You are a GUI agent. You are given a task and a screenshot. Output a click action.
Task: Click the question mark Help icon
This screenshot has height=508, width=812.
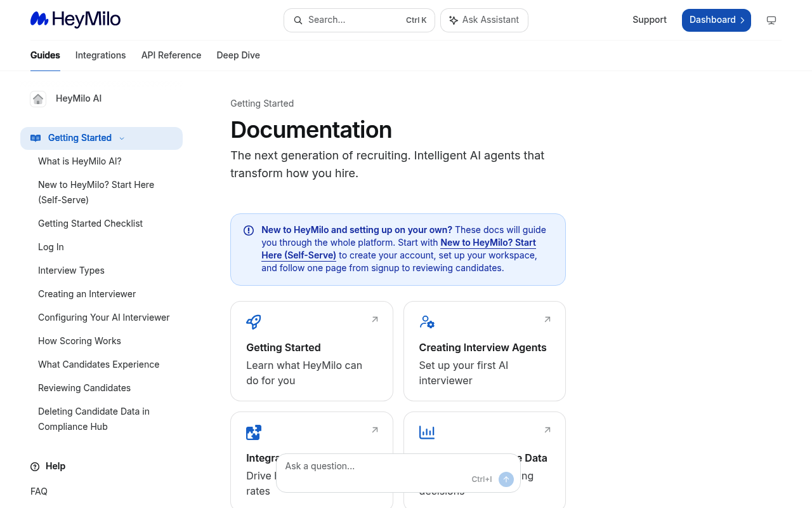[35, 467]
